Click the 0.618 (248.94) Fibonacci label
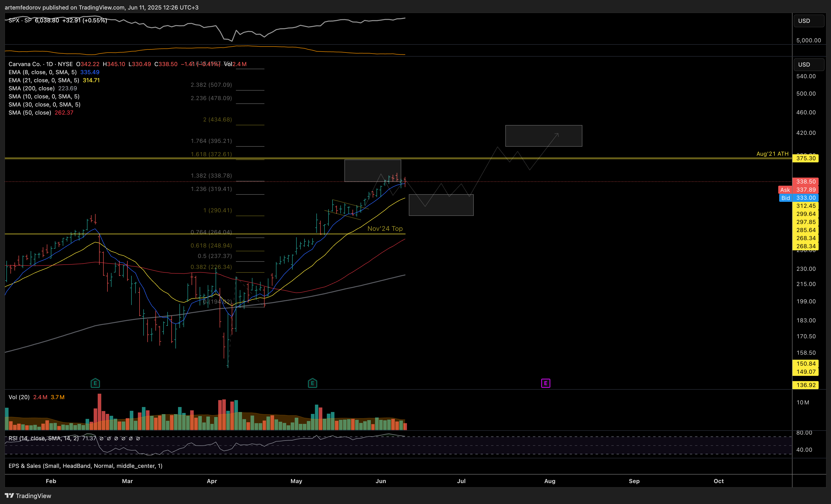 coord(211,245)
